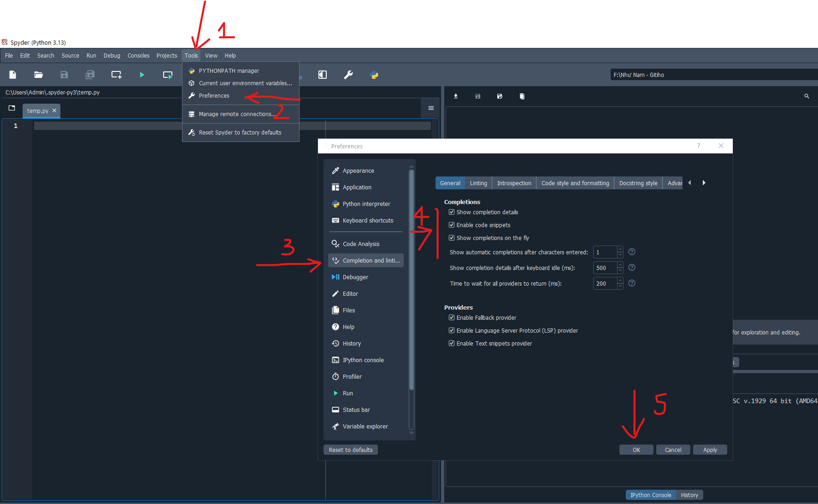Choose Reset Spyder to factory defaults
The width and height of the screenshot is (818, 504).
tap(241, 132)
